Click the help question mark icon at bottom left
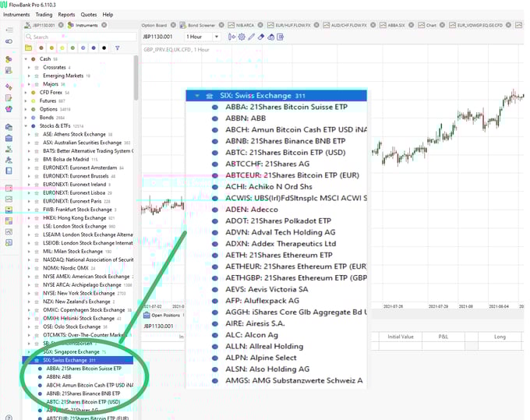The width and height of the screenshot is (530, 420). pos(9,416)
